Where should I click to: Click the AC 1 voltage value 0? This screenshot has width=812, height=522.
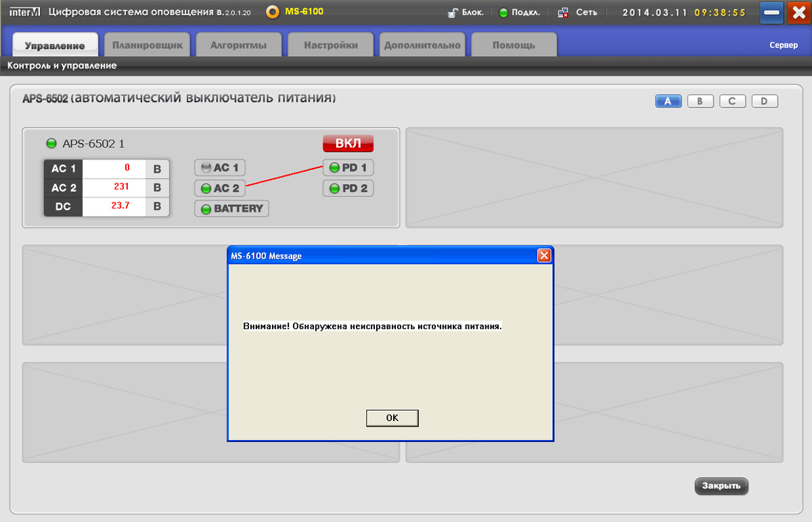click(x=127, y=167)
